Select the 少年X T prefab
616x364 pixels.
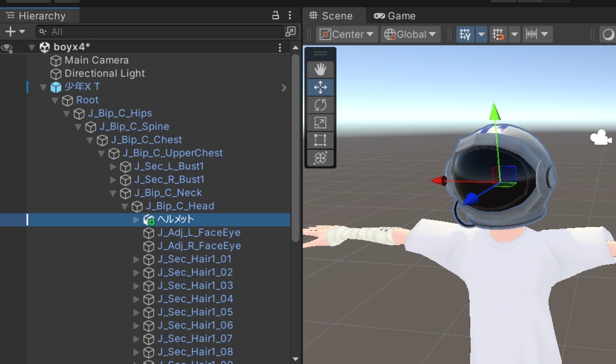click(x=82, y=87)
